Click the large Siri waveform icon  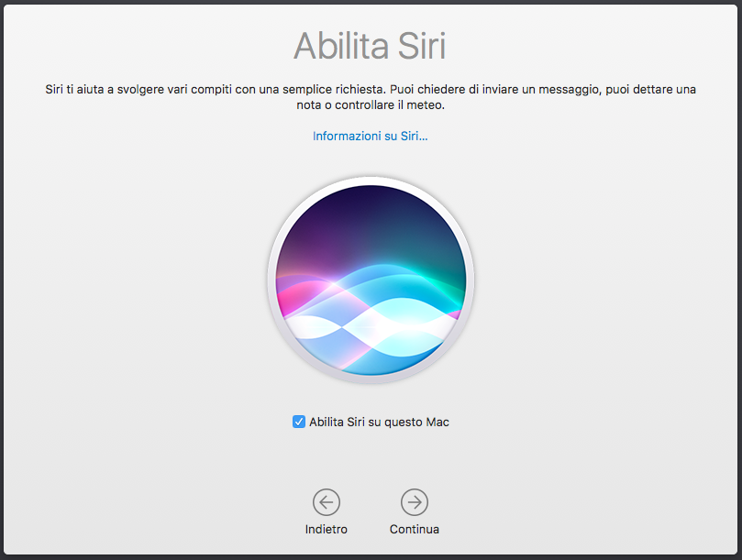[x=371, y=280]
